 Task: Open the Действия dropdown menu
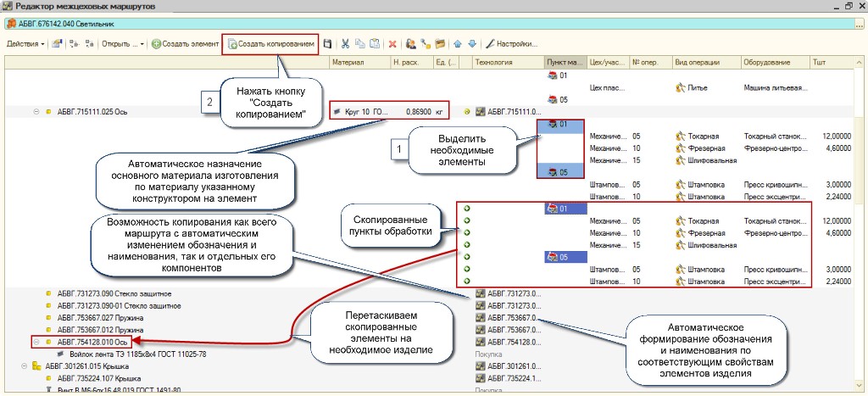click(25, 43)
